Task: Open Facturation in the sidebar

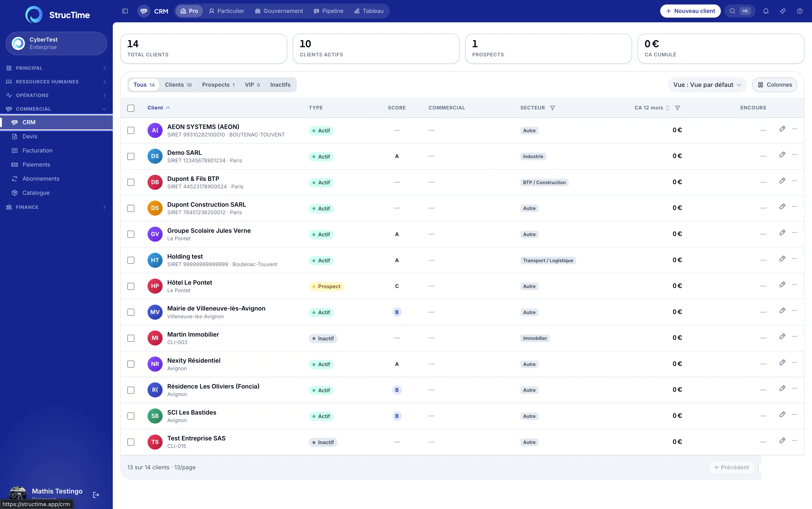Action: [x=56, y=151]
